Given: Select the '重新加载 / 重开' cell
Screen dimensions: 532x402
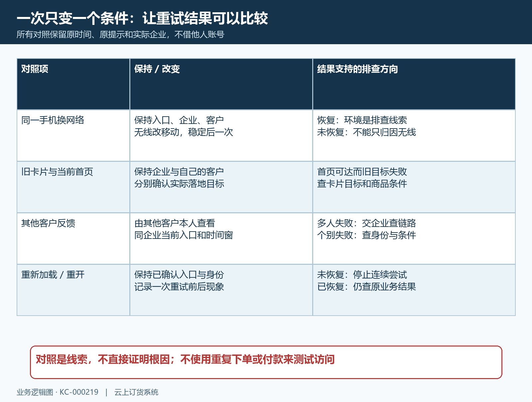Looking at the screenshot, I should pos(73,290).
